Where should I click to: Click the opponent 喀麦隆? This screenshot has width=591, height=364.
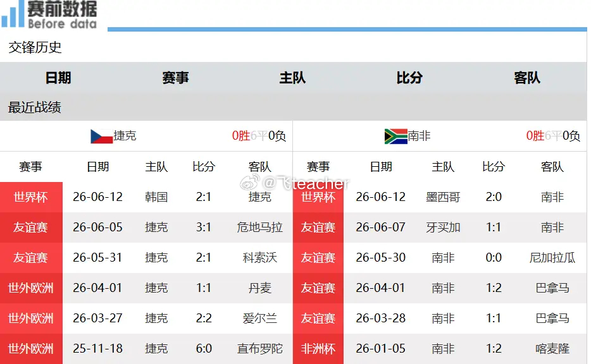(552, 349)
